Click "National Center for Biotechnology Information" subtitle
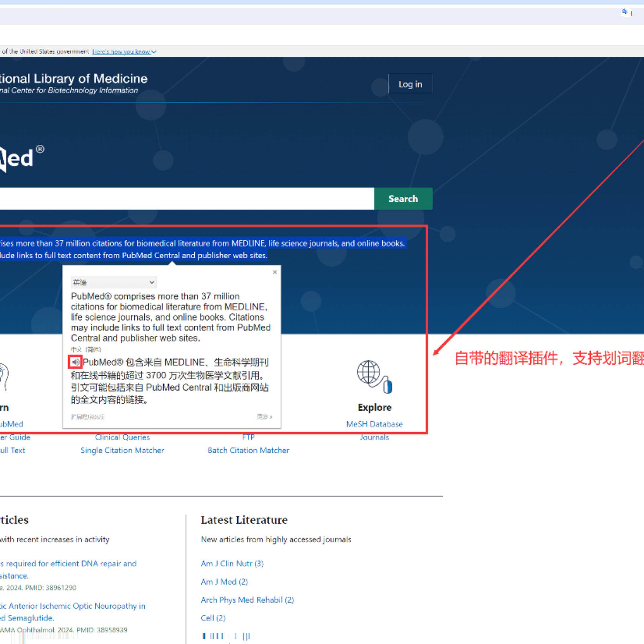The width and height of the screenshot is (644, 644). point(69,90)
